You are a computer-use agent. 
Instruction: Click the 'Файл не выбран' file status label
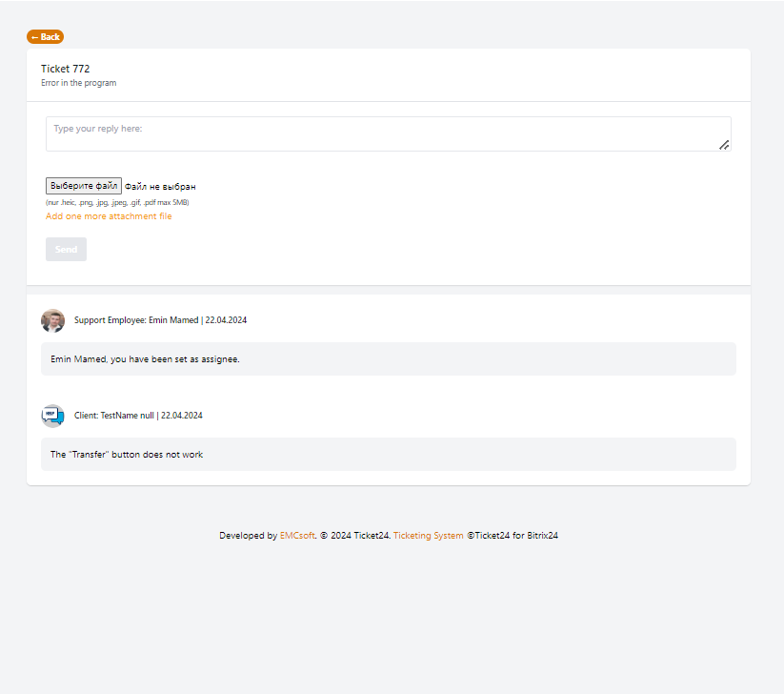click(160, 187)
